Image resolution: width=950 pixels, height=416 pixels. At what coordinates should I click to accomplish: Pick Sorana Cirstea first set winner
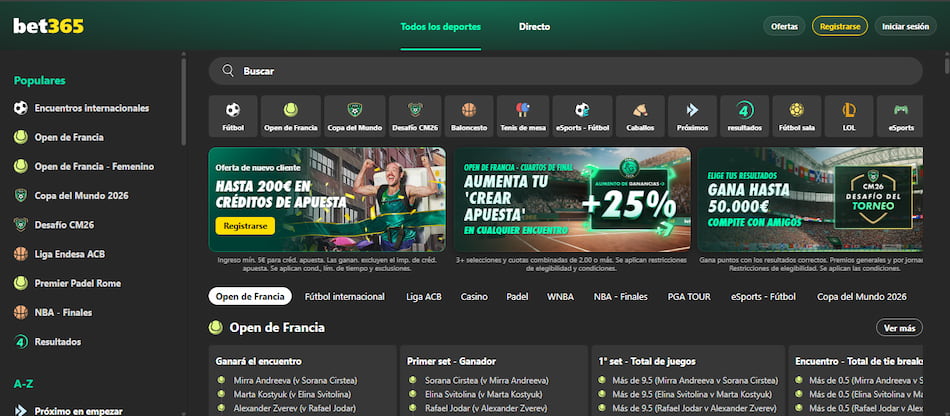coord(487,381)
